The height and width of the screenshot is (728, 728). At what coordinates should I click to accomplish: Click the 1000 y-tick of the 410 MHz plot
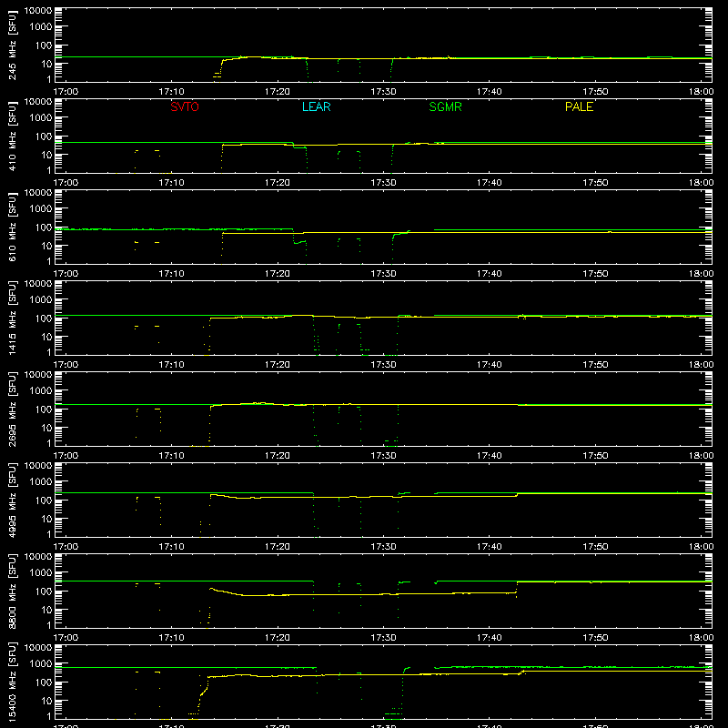tap(41, 118)
